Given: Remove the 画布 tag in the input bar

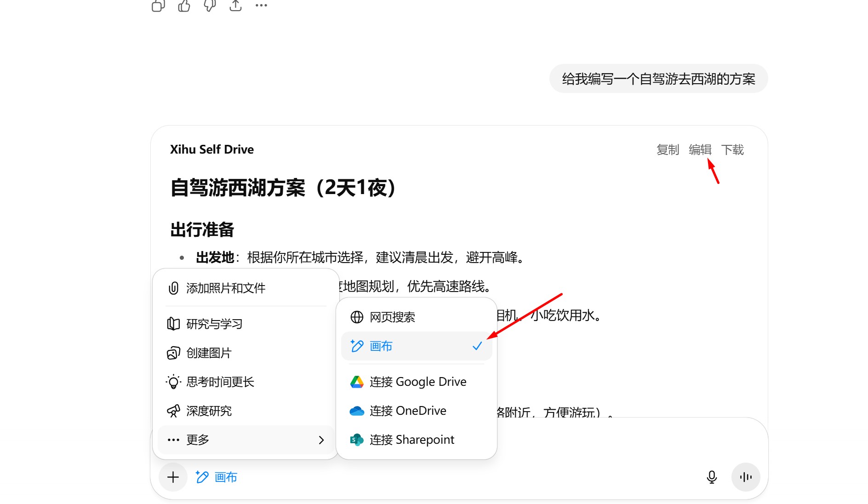Looking at the screenshot, I should 216,477.
